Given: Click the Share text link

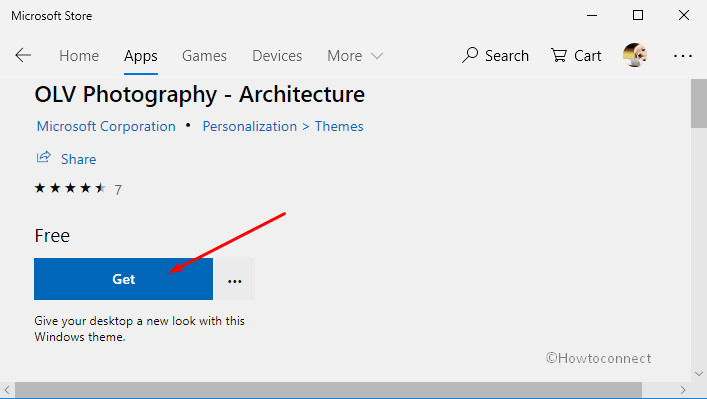Looking at the screenshot, I should click(x=78, y=159).
